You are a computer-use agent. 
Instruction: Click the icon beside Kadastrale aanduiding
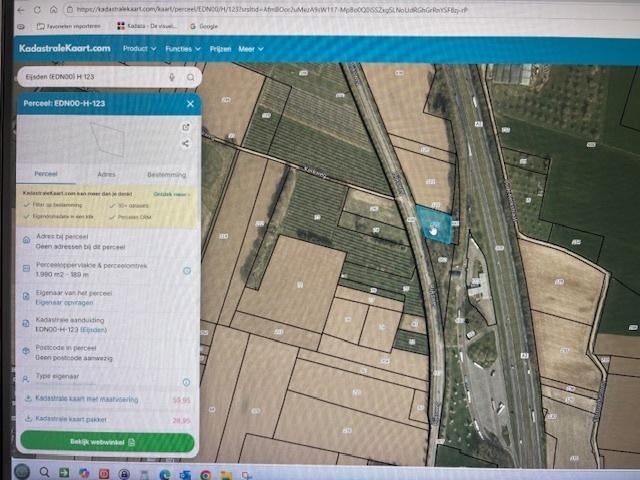click(25, 323)
